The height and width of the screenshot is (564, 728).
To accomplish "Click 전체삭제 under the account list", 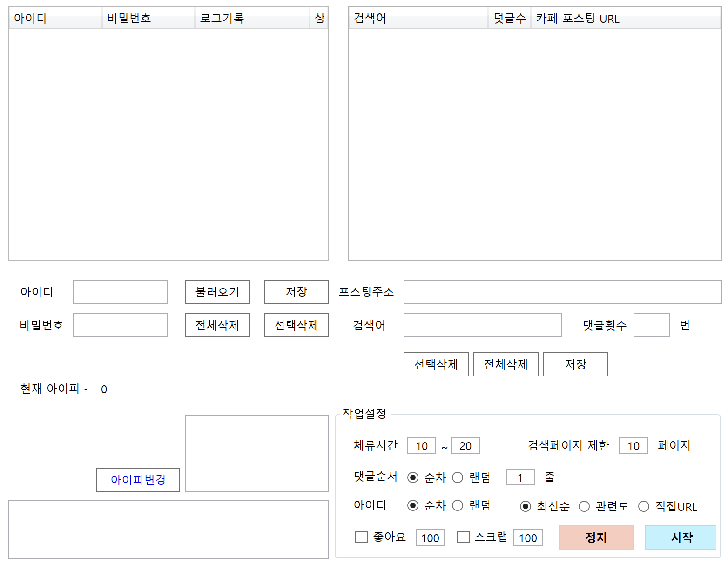I will [217, 325].
